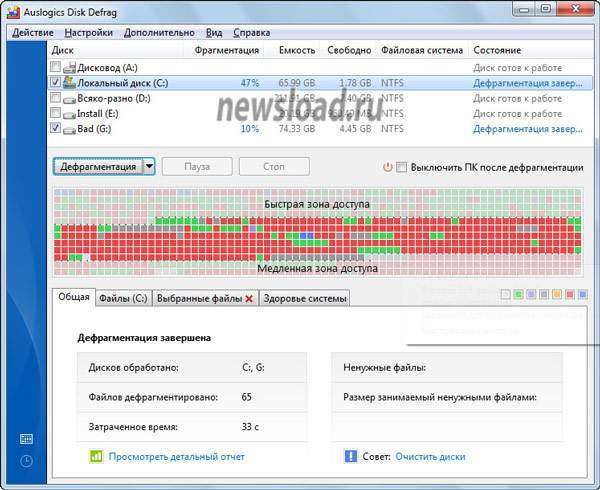Screen dimensions: 600x490
Task: Sort by the Диск column header
Action: tap(63, 50)
